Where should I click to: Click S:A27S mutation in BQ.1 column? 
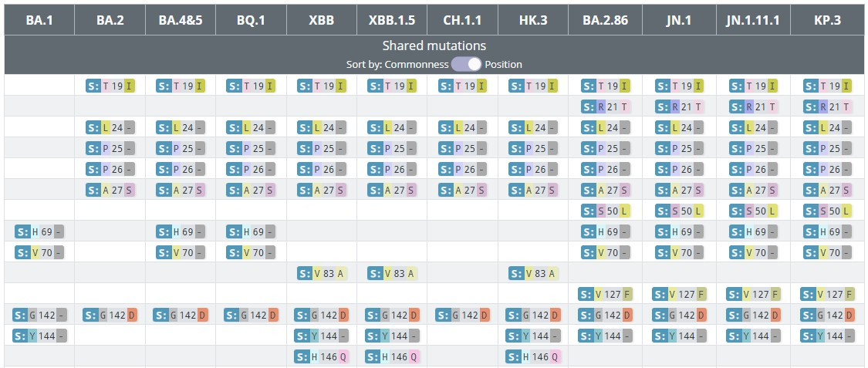[251, 190]
